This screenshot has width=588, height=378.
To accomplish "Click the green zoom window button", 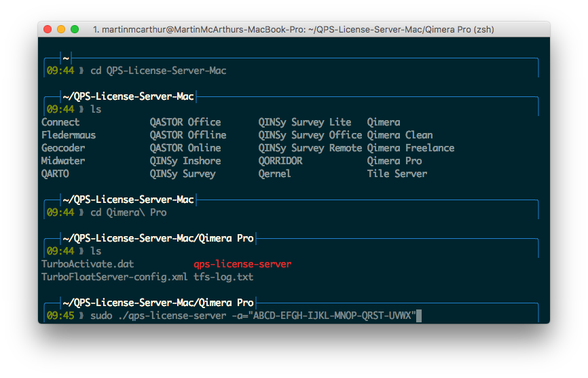I will (75, 29).
